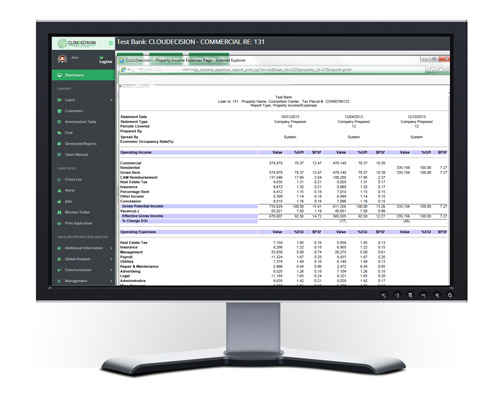This screenshot has height=397, width=500.
Task: Click the Loans sidebar icon
Action: (59, 100)
